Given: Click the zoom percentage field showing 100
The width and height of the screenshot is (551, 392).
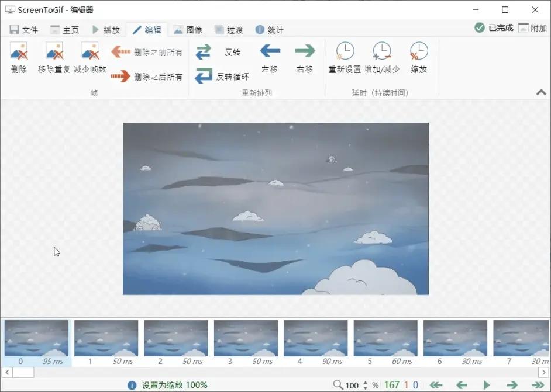Looking at the screenshot, I should click(352, 386).
